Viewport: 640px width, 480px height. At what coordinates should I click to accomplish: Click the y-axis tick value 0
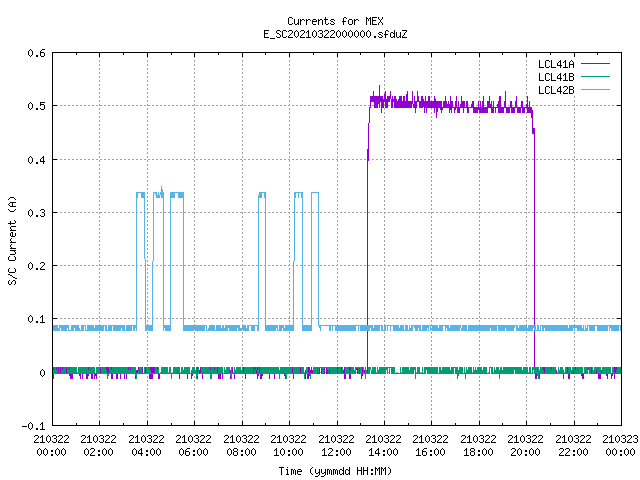click(x=42, y=373)
